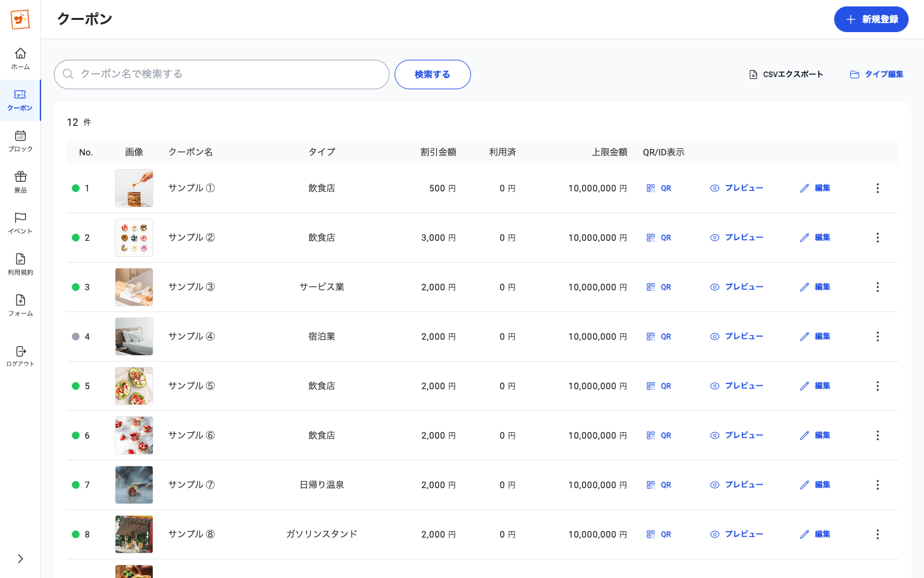Preview coupon サンプル ④

737,337
